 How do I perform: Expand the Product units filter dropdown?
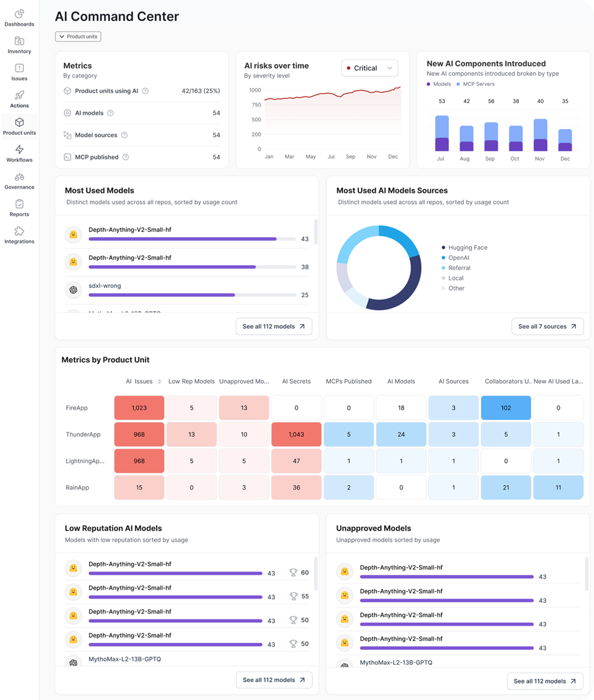(x=78, y=37)
